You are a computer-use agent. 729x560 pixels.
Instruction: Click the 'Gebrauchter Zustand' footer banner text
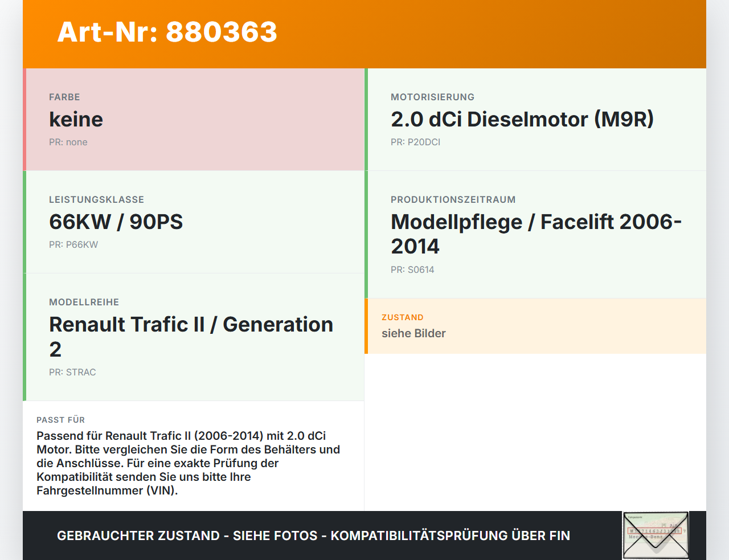(313, 536)
